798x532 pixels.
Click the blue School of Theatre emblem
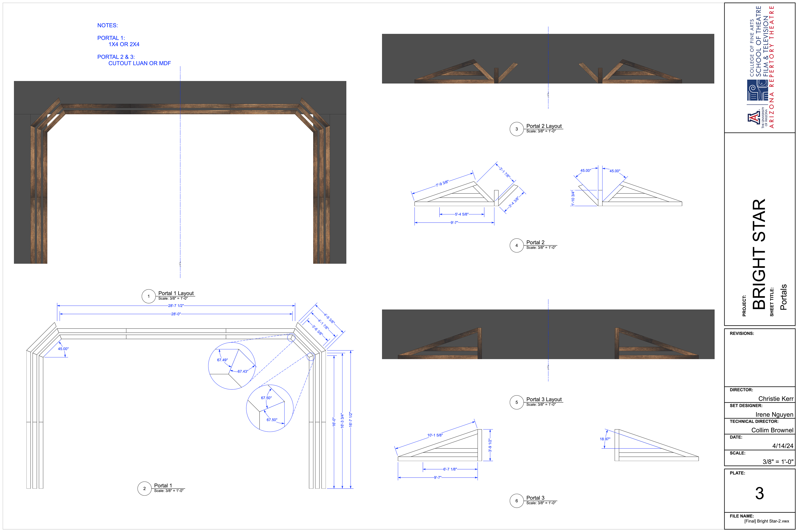757,90
